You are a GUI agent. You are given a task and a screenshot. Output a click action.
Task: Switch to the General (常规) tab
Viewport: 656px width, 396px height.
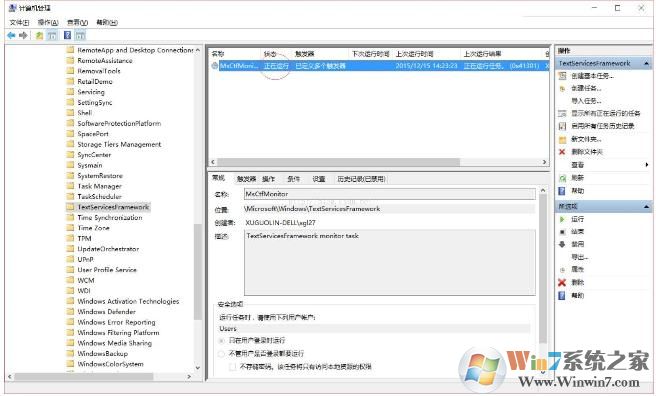coord(219,178)
